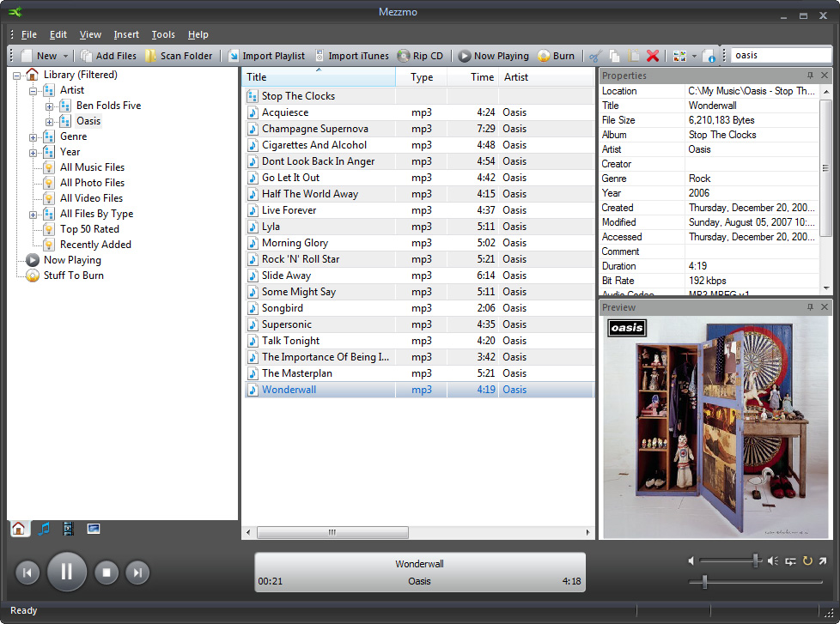Click the Copy icon in toolbar
This screenshot has width=840, height=624.
coord(614,56)
